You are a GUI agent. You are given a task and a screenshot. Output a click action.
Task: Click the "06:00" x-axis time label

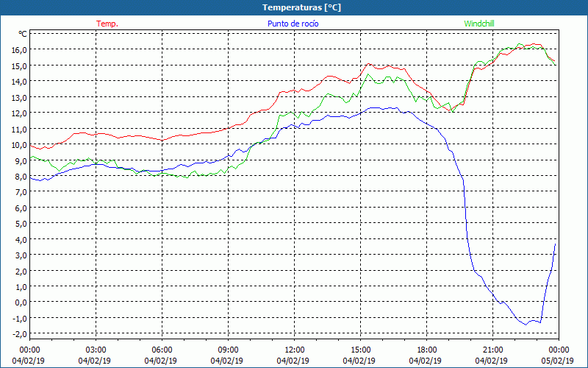point(162,350)
